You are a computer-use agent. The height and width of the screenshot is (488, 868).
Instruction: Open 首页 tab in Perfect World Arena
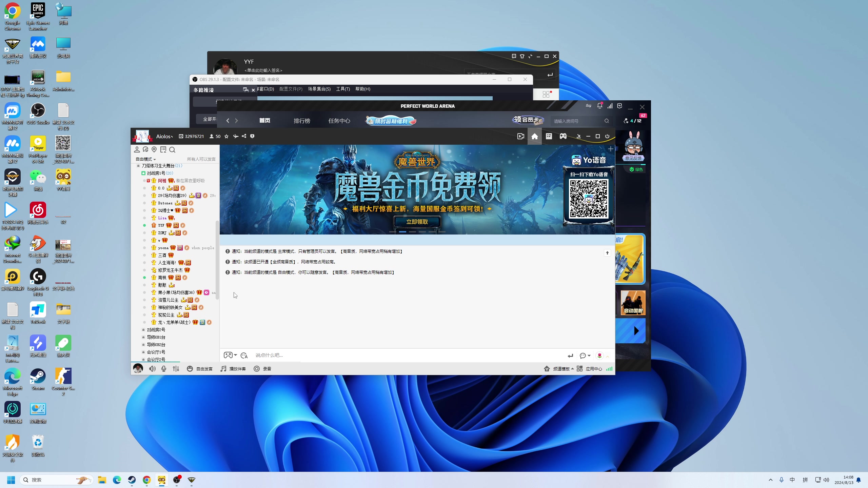coord(265,121)
